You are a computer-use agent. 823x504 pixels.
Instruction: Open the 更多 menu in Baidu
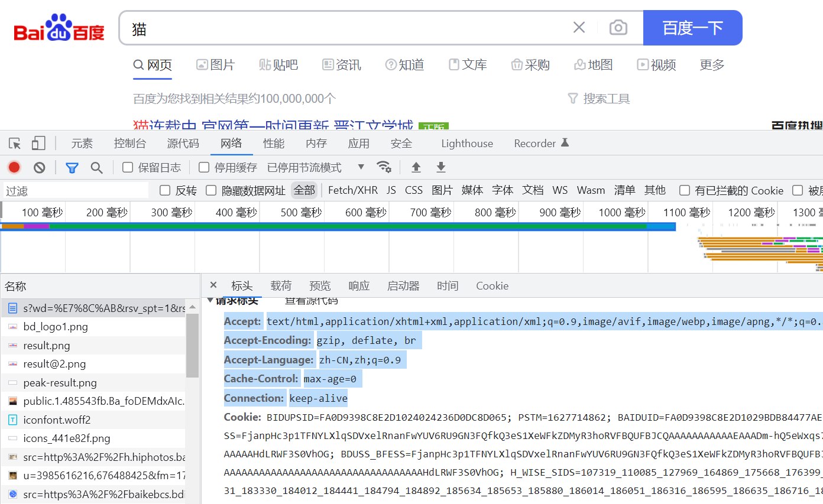click(x=712, y=65)
